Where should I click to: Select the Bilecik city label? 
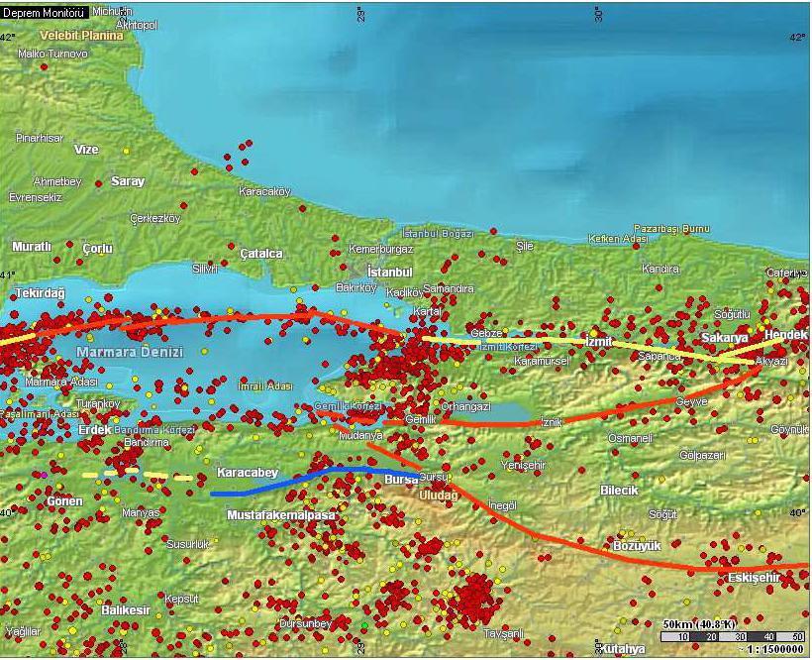point(619,491)
